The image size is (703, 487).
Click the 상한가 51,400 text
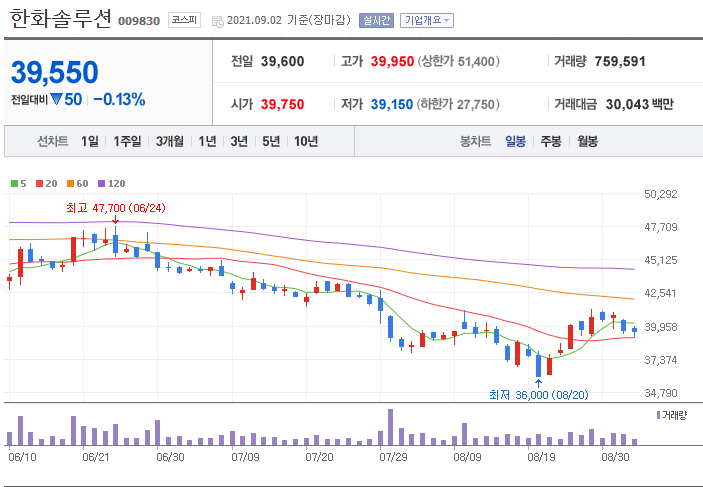pyautogui.click(x=459, y=61)
